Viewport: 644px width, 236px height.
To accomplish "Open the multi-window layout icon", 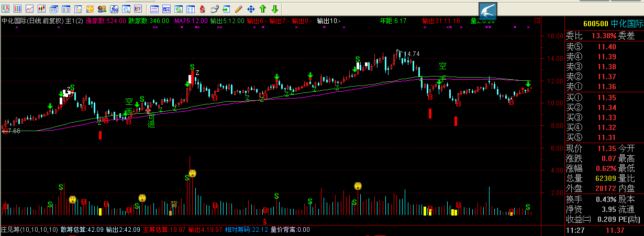I will [191, 9].
